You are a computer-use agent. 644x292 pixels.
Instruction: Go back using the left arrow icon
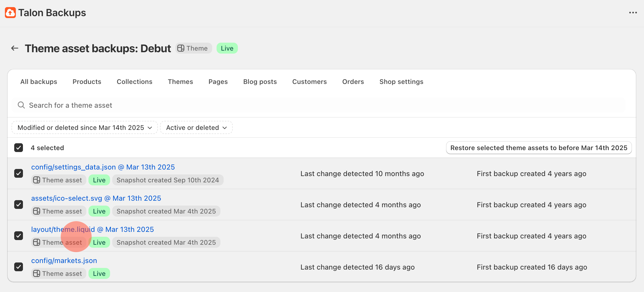(x=15, y=48)
